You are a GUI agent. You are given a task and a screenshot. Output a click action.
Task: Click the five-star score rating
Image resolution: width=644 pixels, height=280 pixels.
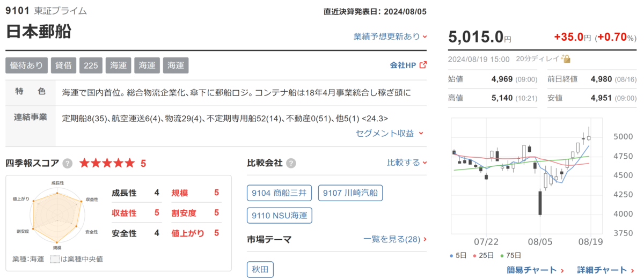pos(107,163)
